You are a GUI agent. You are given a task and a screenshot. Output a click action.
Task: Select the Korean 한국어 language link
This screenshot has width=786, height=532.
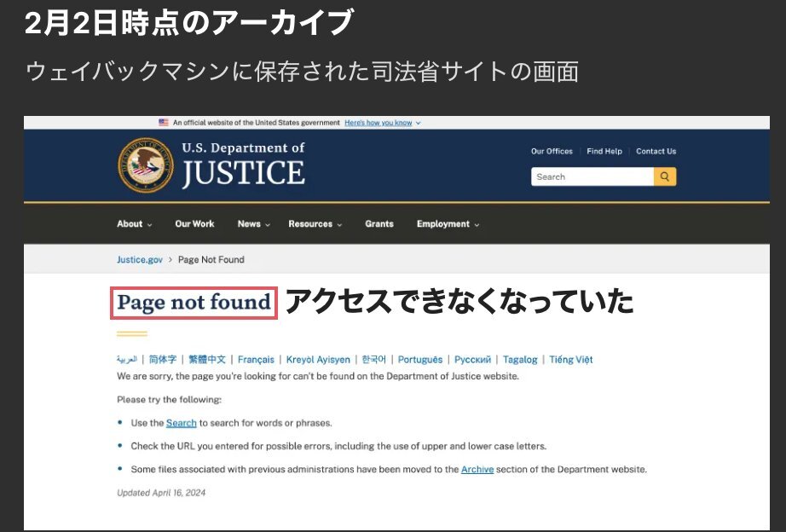374,360
